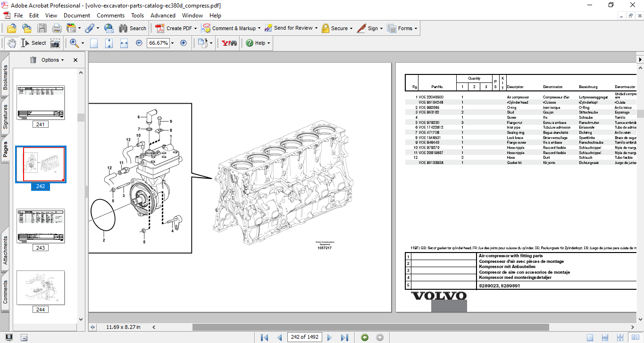The height and width of the screenshot is (343, 644).
Task: Go to the last page
Action: 344,337
